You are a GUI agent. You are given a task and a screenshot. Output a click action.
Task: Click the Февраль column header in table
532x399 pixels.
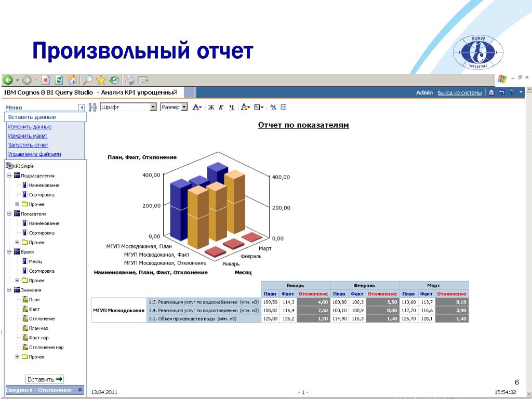(365, 285)
